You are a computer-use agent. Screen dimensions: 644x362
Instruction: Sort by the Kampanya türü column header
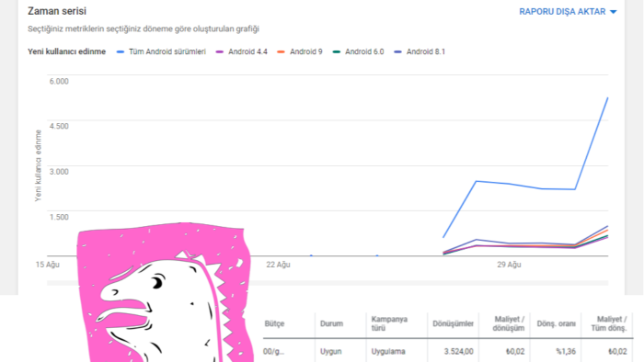389,323
